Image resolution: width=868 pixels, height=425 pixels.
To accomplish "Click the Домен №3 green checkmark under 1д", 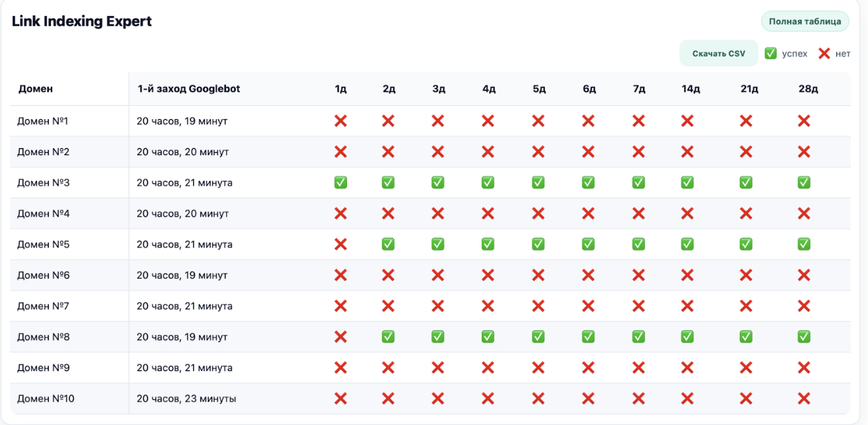I will [341, 183].
